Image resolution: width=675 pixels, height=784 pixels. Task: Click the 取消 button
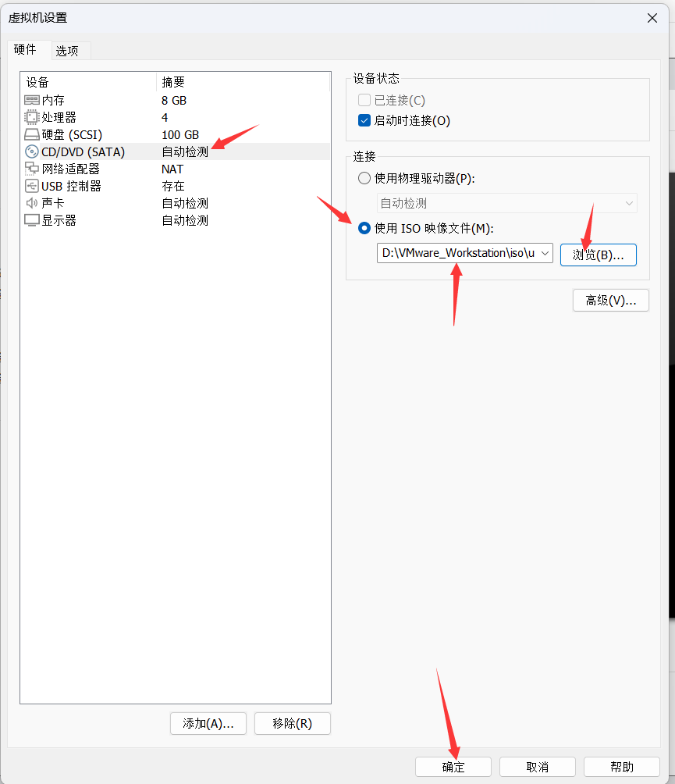538,767
